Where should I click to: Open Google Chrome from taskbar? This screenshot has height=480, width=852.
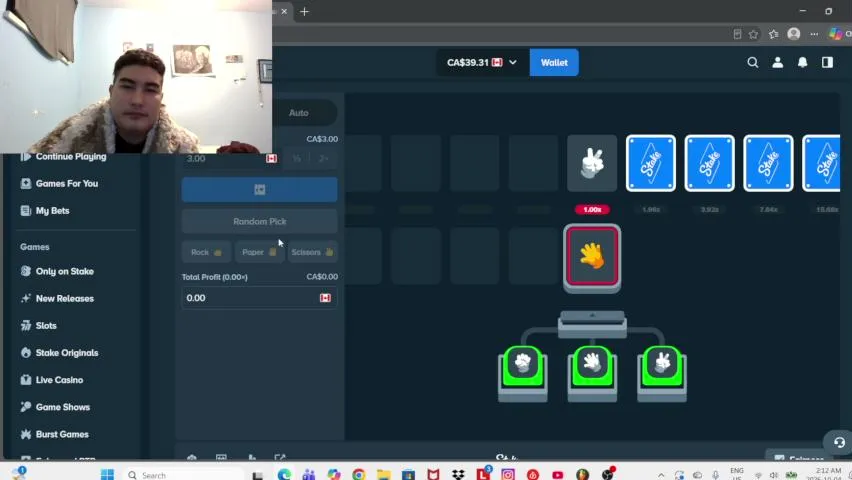(x=359, y=474)
